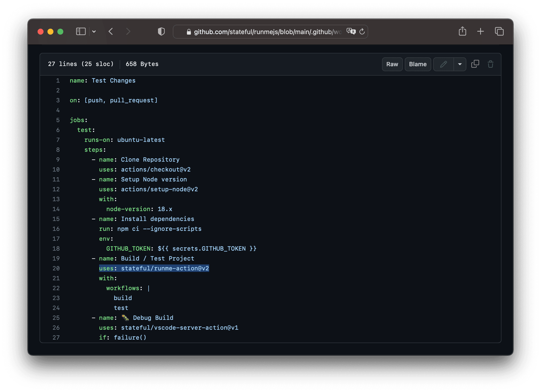Zoom the Safari window green button

[60, 32]
